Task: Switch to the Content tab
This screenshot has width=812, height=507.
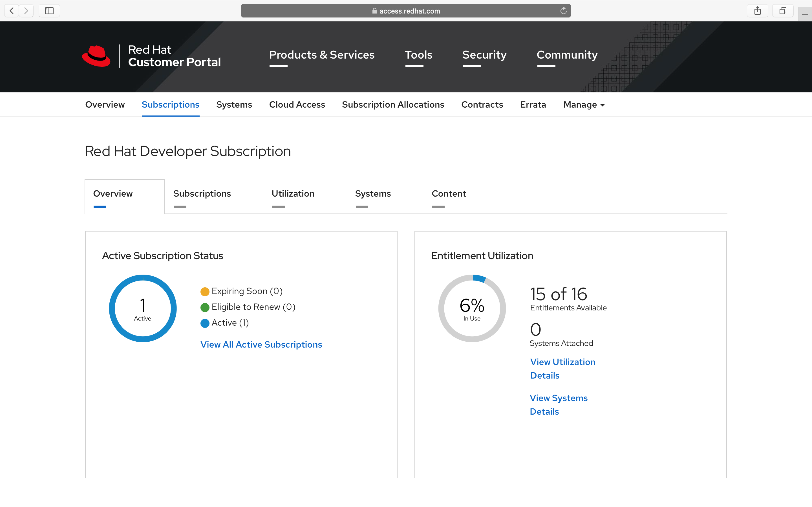Action: point(449,194)
